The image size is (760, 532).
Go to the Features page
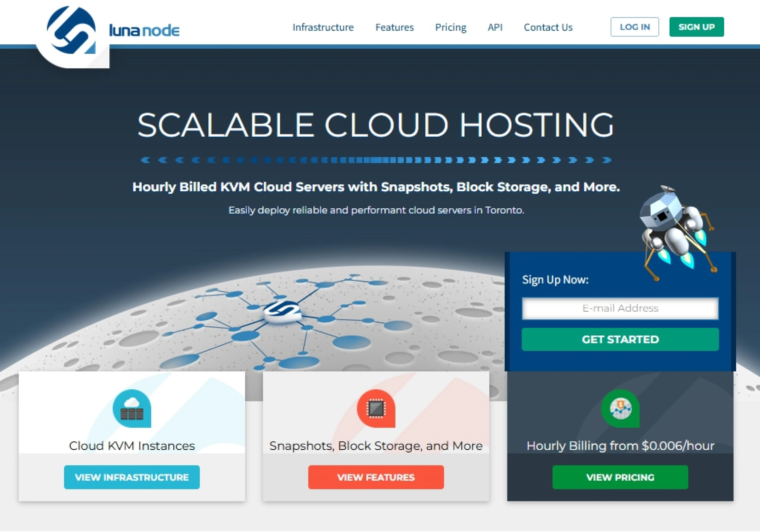394,27
